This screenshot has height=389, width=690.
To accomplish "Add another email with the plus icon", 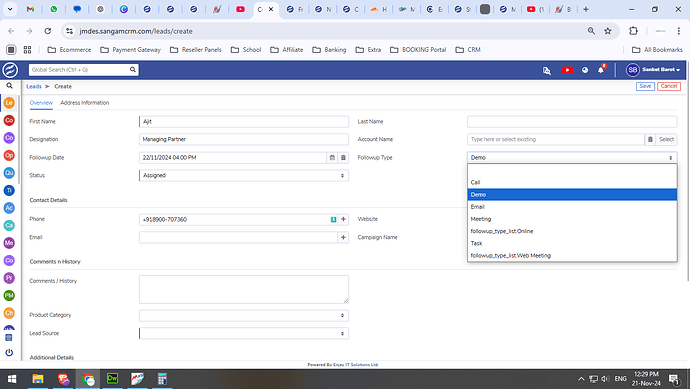I will [x=344, y=238].
